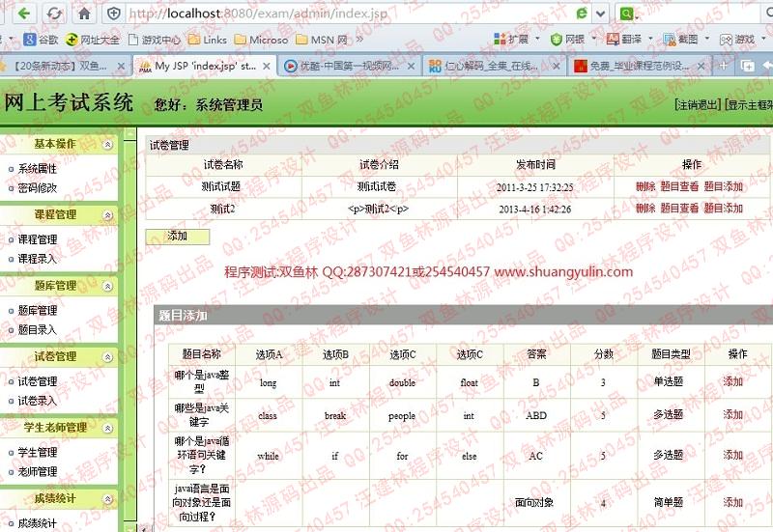Delete the 测试试题 exam paper
The width and height of the screenshot is (773, 532).
(x=644, y=186)
